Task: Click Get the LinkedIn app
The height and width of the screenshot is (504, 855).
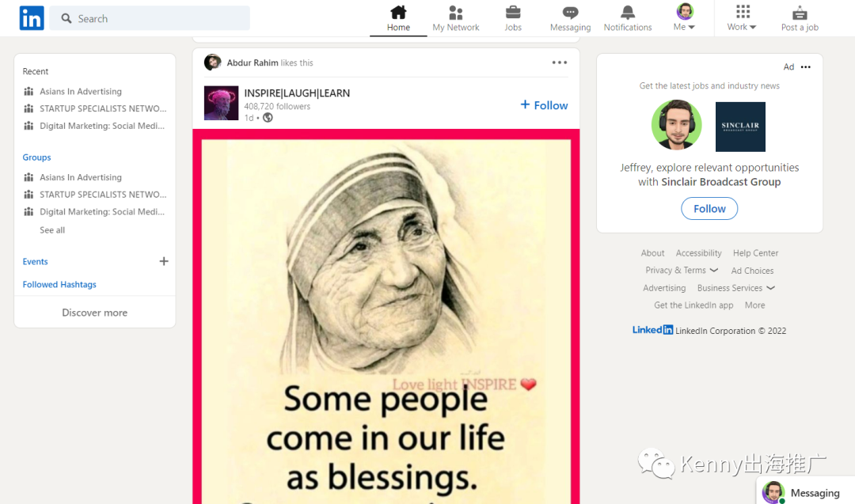Action: (693, 305)
